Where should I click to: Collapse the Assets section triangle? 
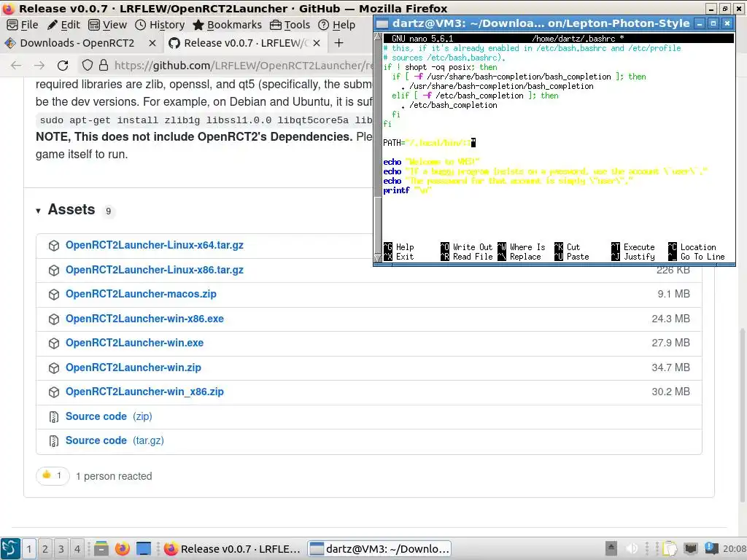point(38,211)
